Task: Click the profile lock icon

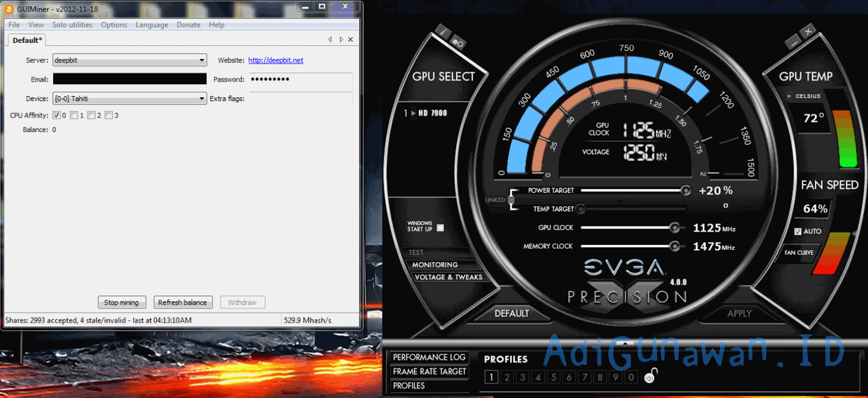Action: click(x=650, y=375)
